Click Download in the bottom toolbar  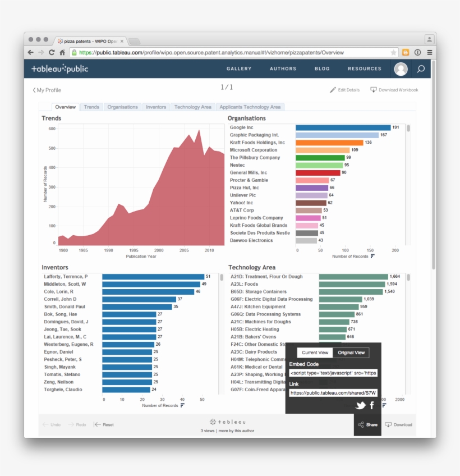pyautogui.click(x=398, y=425)
